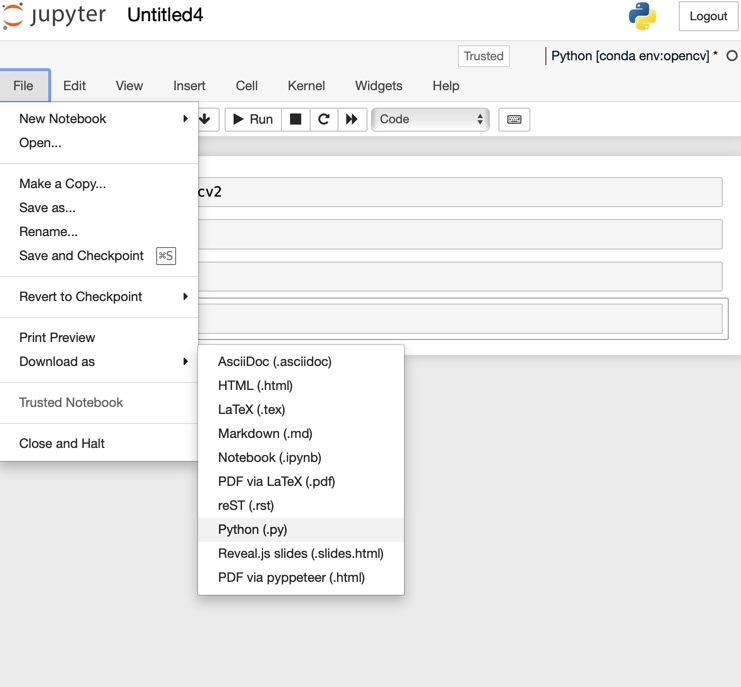
Task: Click the first code cell containing cv2
Action: click(x=460, y=192)
